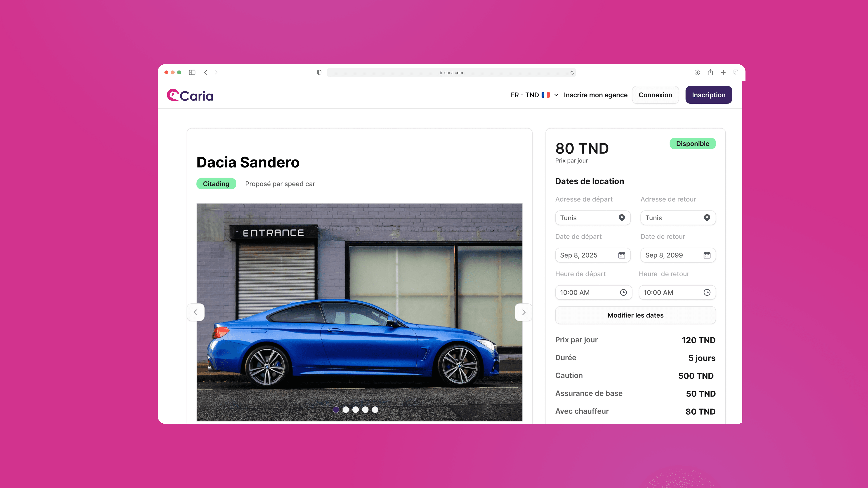Select the first carousel dot

[x=336, y=410]
